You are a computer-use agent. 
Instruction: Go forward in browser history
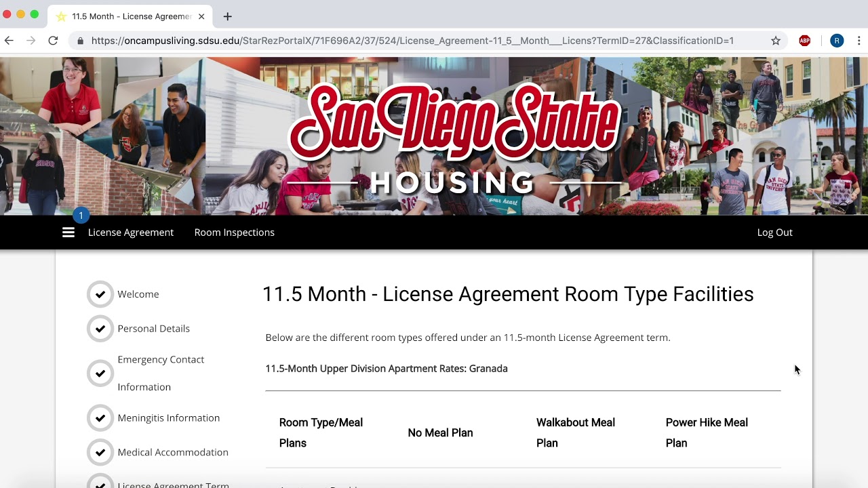point(31,41)
